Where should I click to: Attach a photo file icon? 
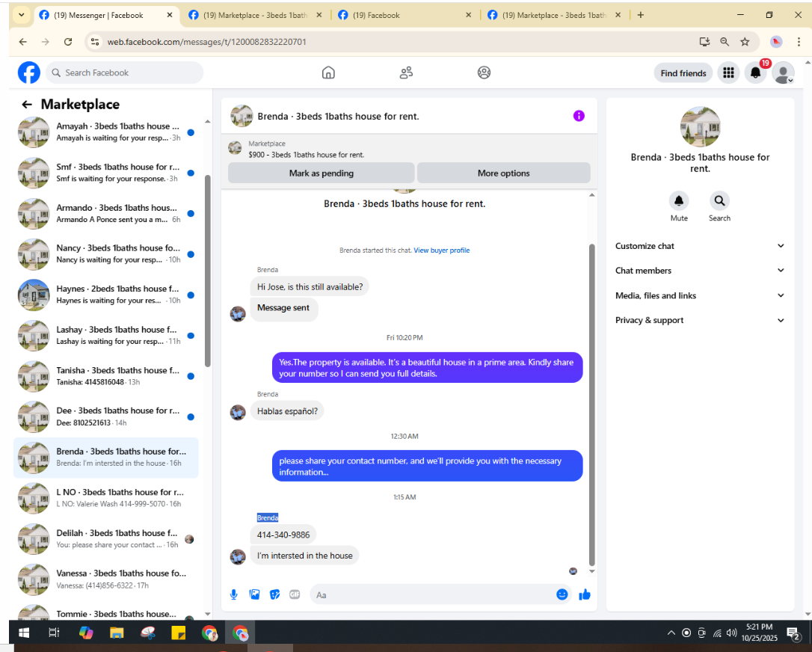254,594
